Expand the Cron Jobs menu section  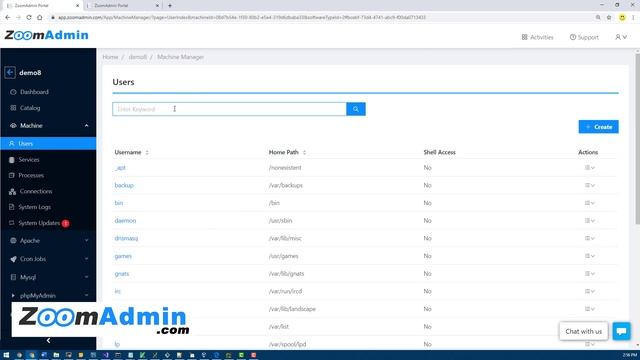pyautogui.click(x=48, y=259)
